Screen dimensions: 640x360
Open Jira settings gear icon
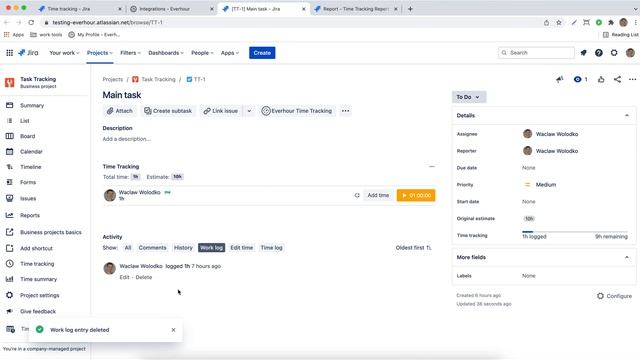pyautogui.click(x=614, y=53)
